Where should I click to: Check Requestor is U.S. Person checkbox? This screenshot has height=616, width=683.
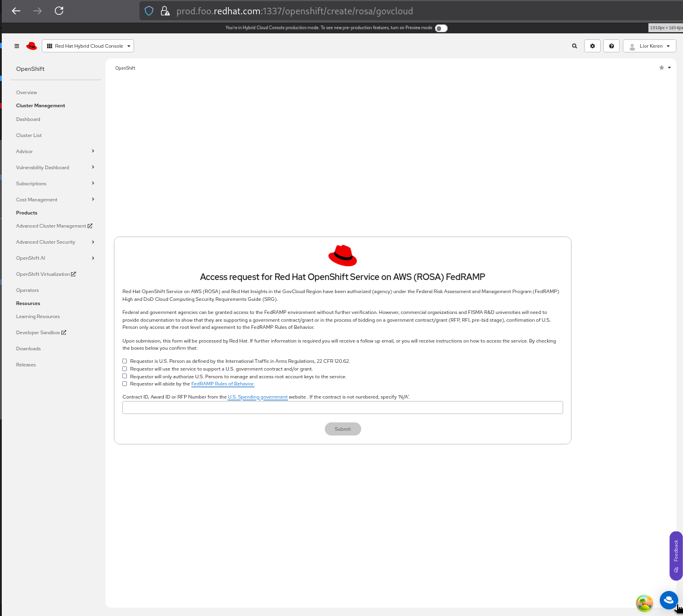pyautogui.click(x=125, y=362)
